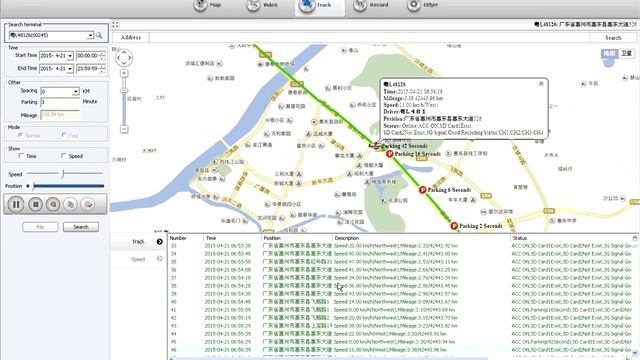Click the fourth round playback toolbar icon
Screen dimensions: 640x360
click(x=71, y=204)
